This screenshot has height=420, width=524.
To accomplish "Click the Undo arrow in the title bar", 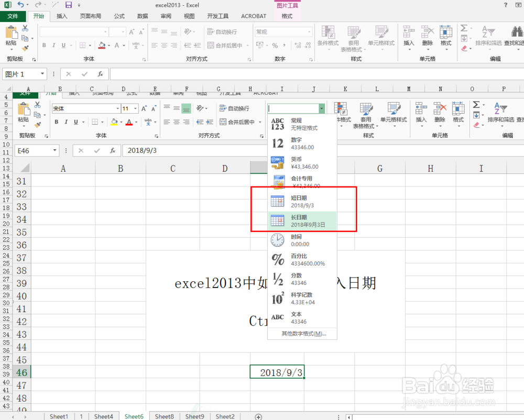I will (21, 5).
